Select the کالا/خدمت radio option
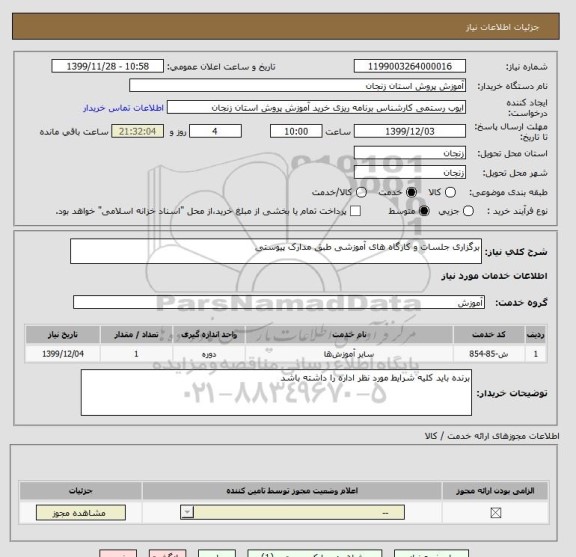Screen dimensions: 576x557 click(x=361, y=192)
